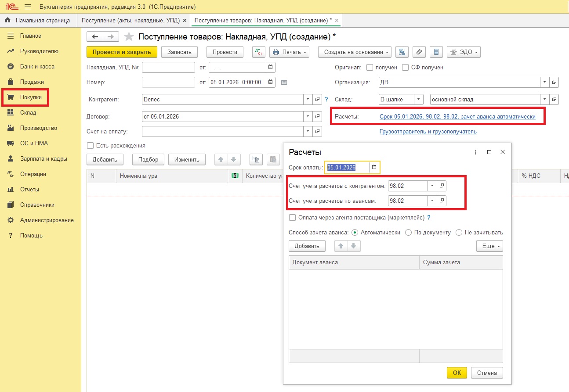Switch to Поступление (акты, накладные, УПД) tab
Viewport: 569px width, 392px height.
point(131,21)
